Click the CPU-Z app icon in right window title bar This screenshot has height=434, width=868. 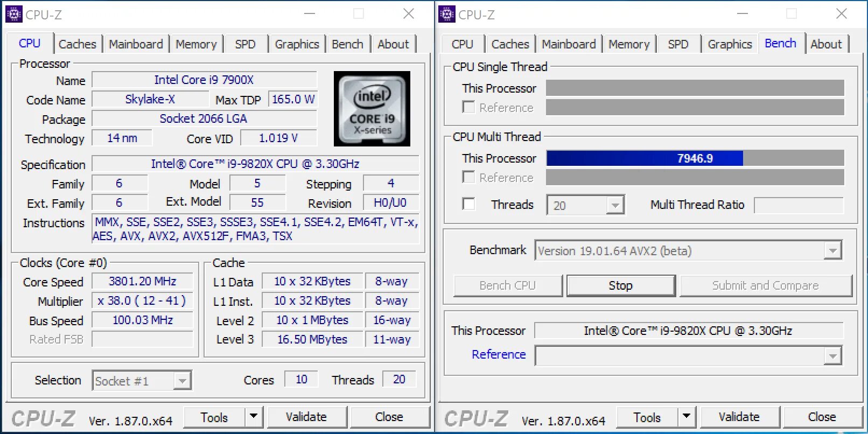447,14
